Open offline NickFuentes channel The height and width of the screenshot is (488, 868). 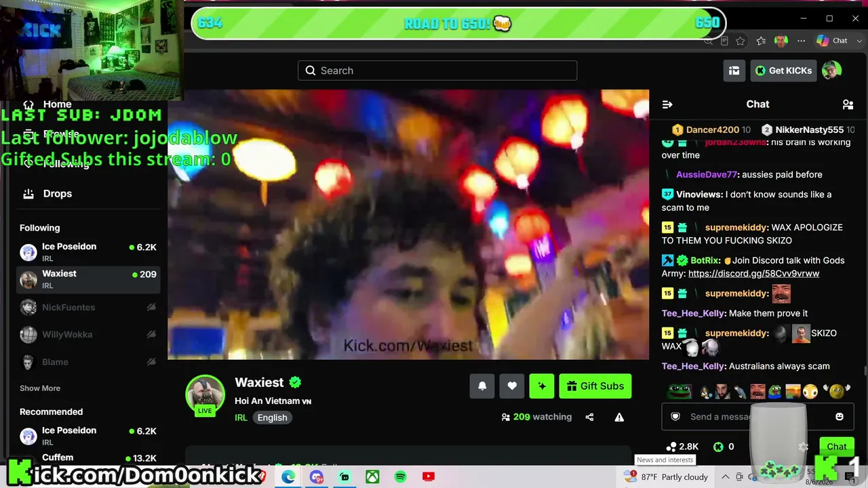[x=88, y=308]
